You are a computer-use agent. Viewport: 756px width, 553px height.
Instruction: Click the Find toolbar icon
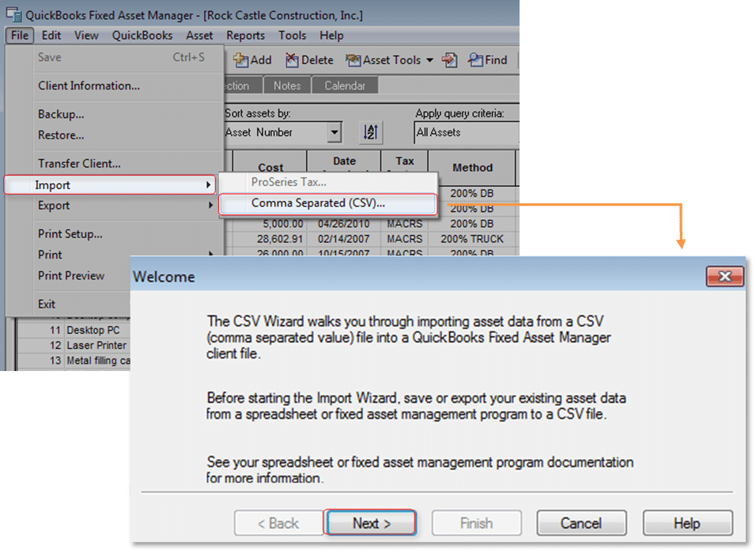487,60
